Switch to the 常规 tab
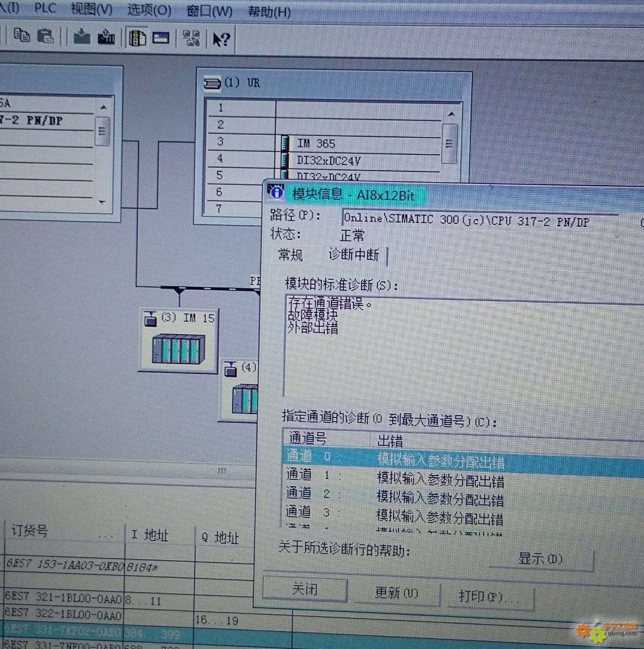 click(x=291, y=255)
